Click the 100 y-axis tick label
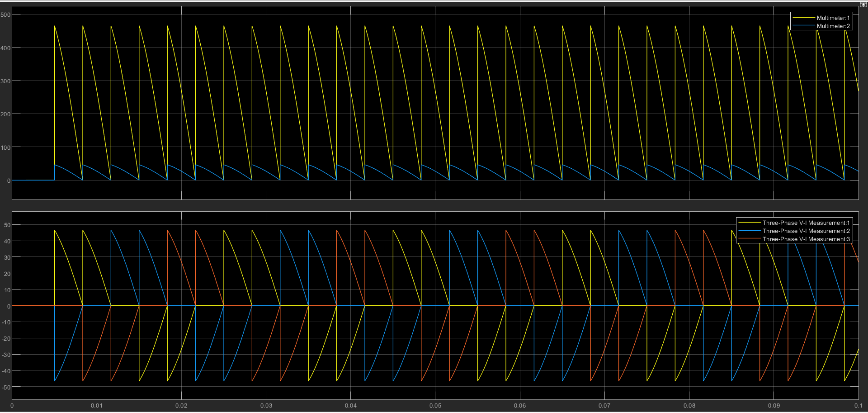Viewport: 868px width, 413px height. coord(5,147)
